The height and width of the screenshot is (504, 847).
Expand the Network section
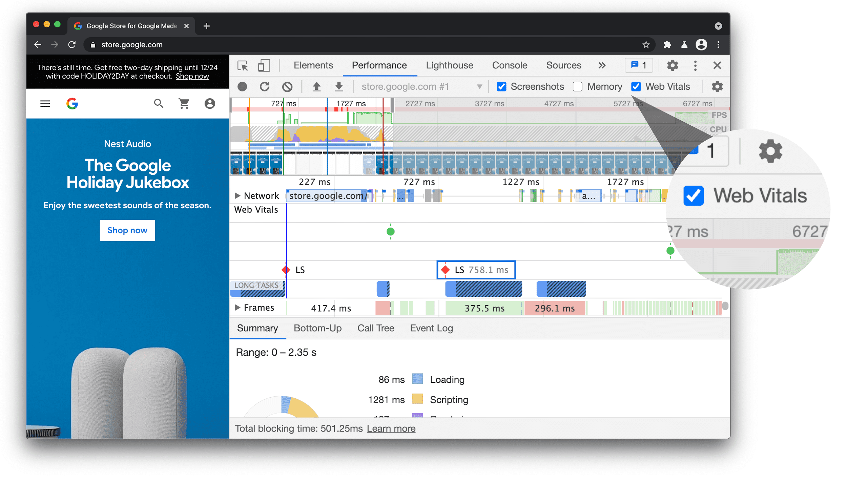237,195
